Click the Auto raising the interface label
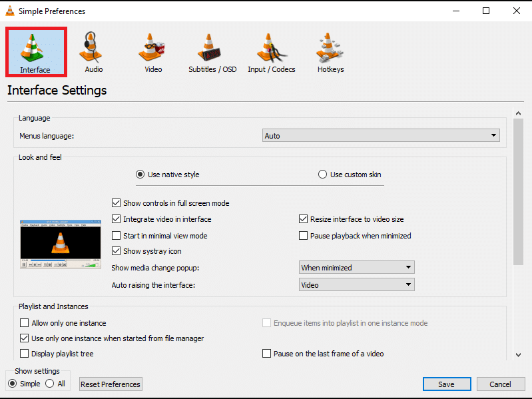This screenshot has height=399, width=532. (x=153, y=285)
